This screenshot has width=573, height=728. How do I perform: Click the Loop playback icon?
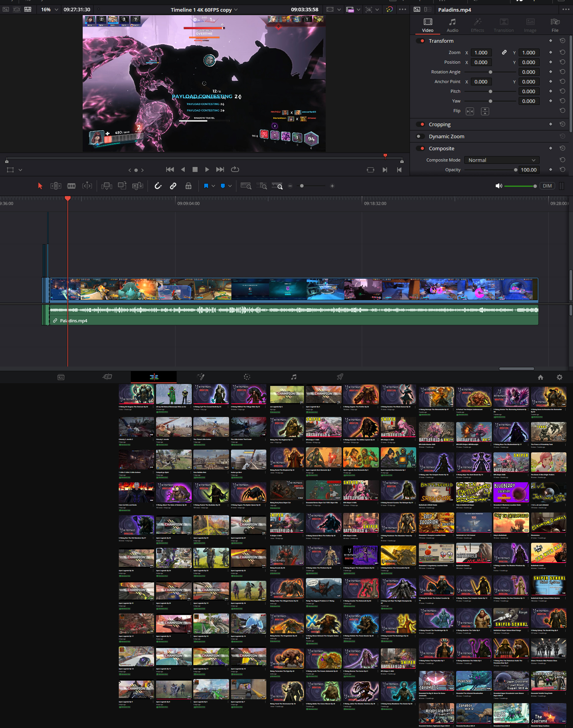tap(235, 169)
